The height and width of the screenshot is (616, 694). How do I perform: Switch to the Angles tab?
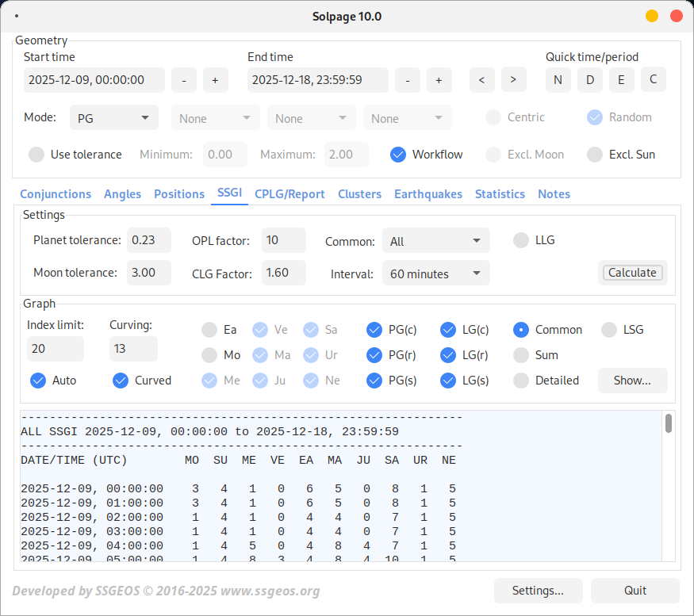[123, 194]
